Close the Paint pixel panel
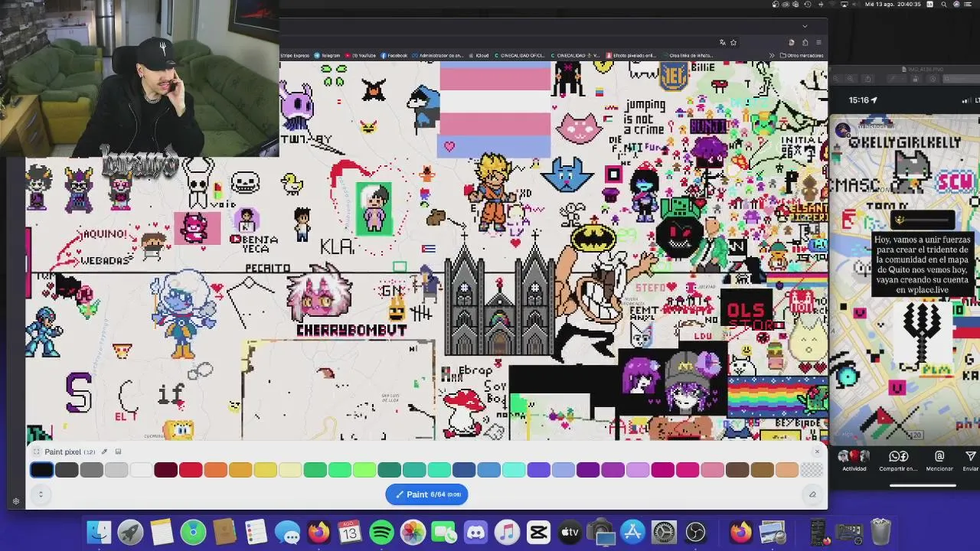This screenshot has width=980, height=551. [x=817, y=452]
